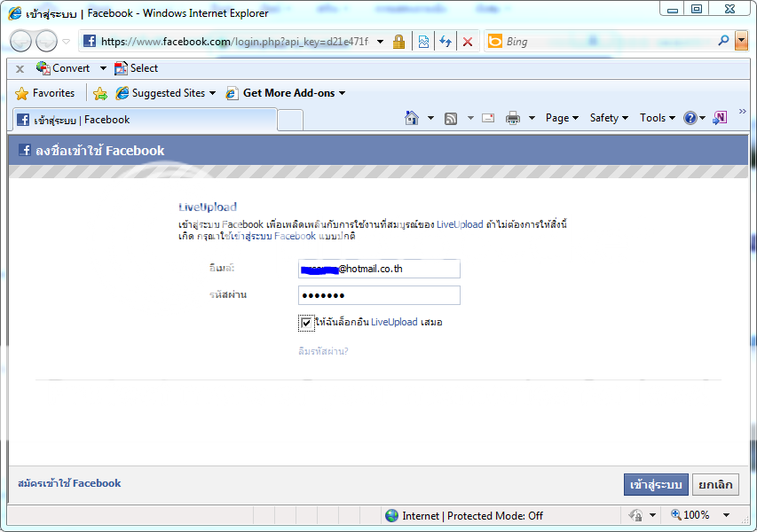The image size is (757, 532).
Task: Click the Suggested Sites IE icon
Action: tap(122, 93)
